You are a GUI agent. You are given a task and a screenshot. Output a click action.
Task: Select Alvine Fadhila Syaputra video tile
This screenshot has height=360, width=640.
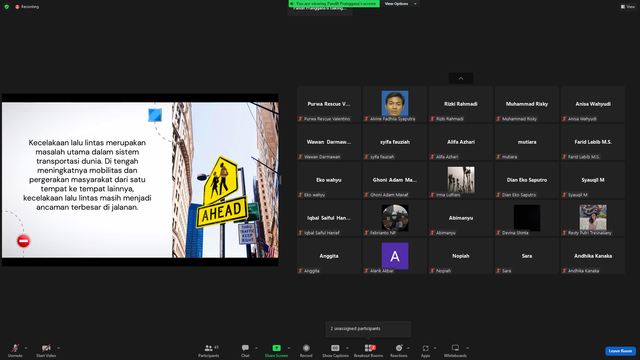click(395, 104)
